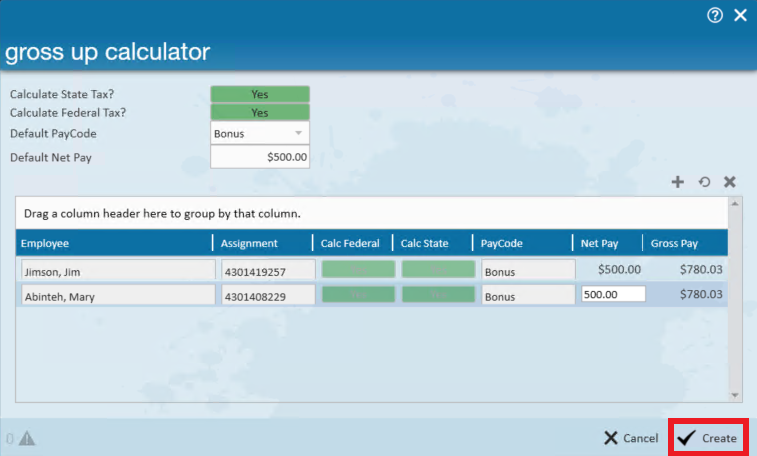Click the Default Net Pay field

[x=260, y=157]
